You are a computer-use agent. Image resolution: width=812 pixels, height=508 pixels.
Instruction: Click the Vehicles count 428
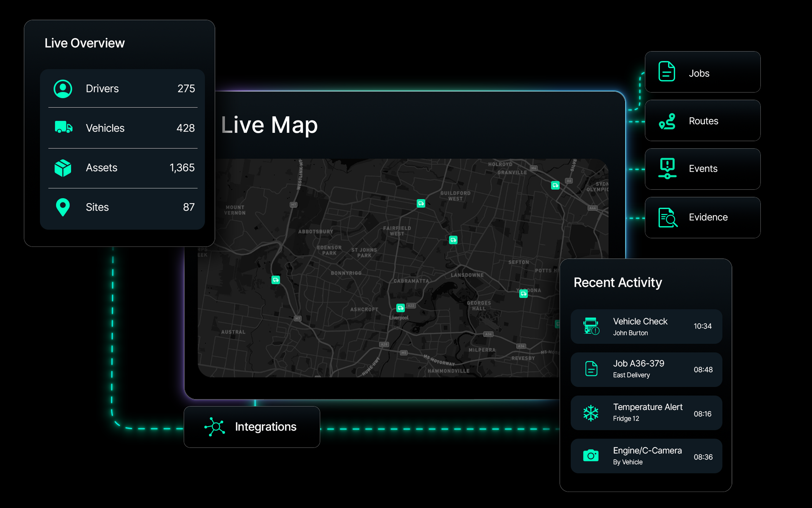click(x=185, y=128)
